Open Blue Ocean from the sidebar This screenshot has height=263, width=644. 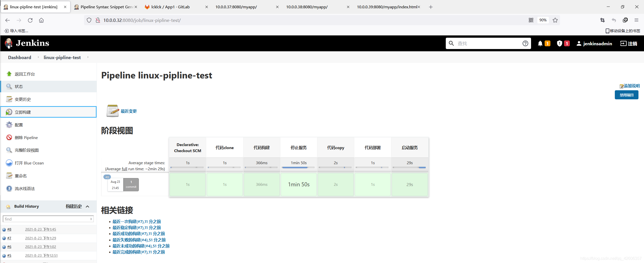29,163
